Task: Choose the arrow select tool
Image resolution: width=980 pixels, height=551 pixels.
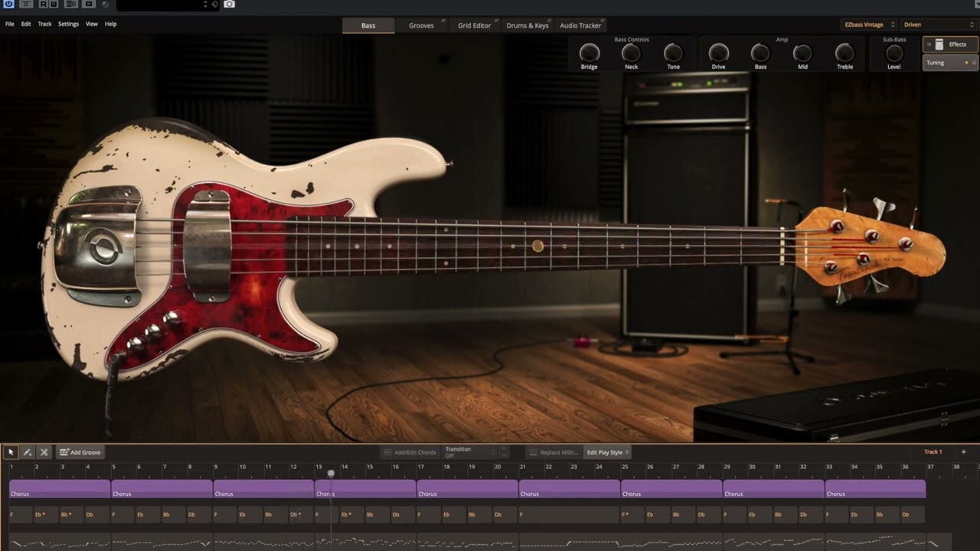Action: [11, 452]
